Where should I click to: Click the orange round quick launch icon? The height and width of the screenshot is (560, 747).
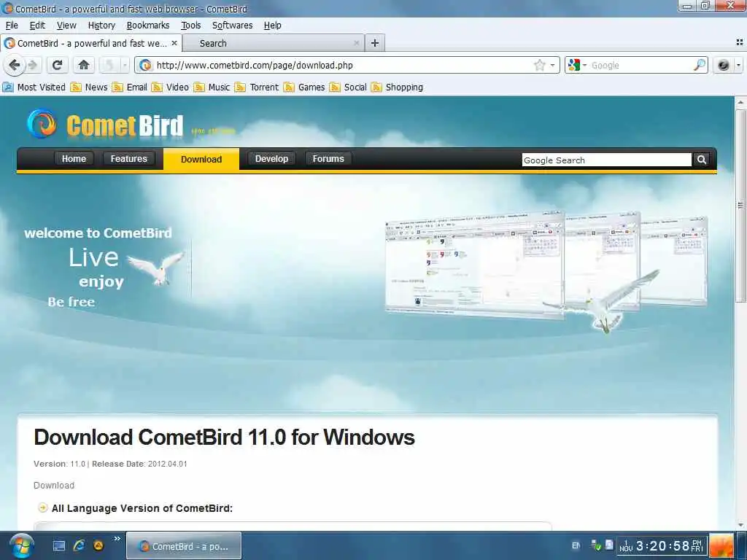click(98, 545)
